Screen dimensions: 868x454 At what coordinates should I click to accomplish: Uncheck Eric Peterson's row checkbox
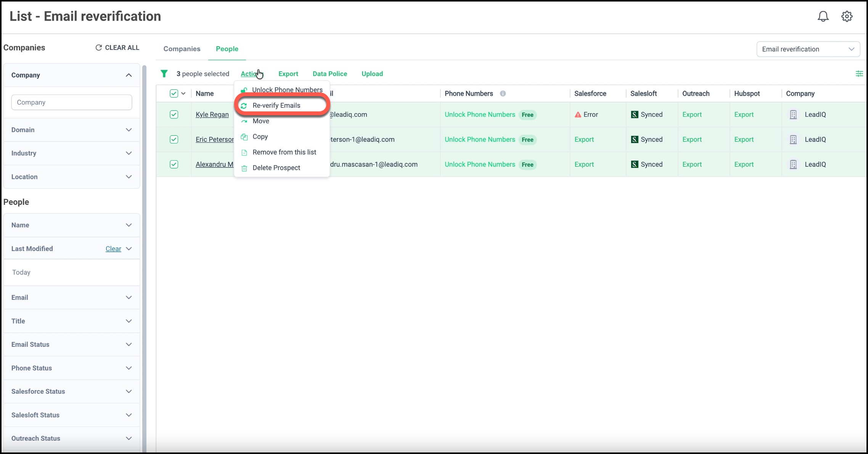[174, 140]
